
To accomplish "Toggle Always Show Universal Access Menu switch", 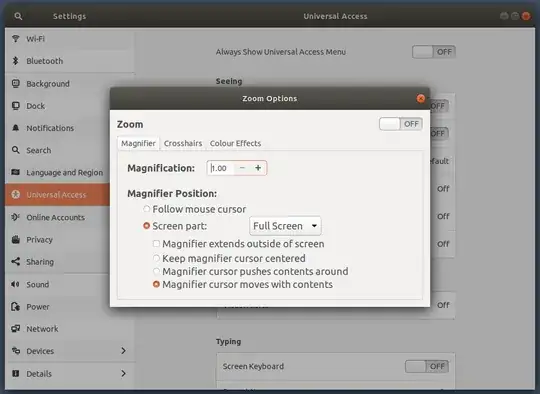I will coord(434,52).
